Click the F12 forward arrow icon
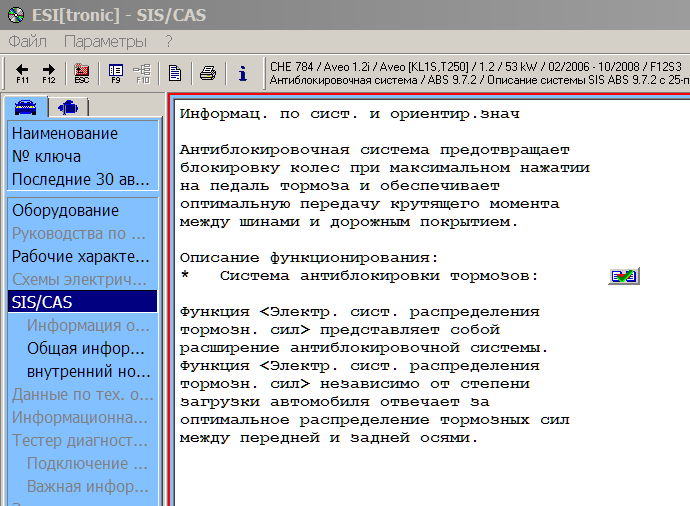 pyautogui.click(x=49, y=73)
